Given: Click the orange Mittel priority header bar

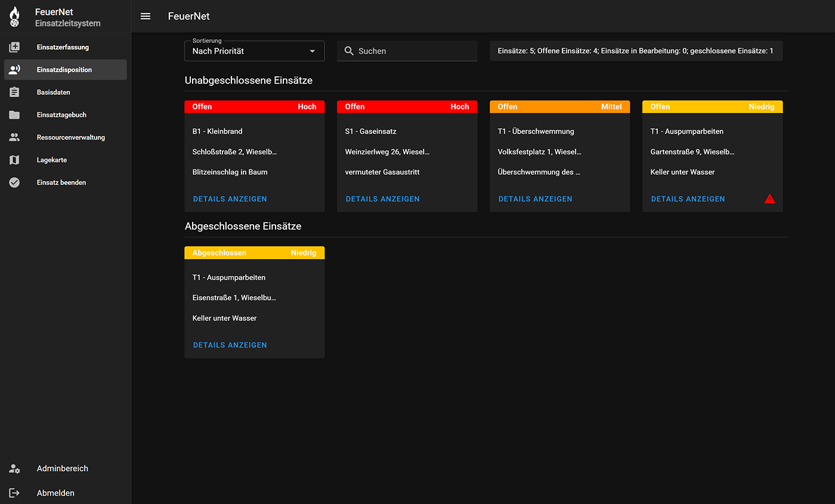Looking at the screenshot, I should tap(559, 107).
